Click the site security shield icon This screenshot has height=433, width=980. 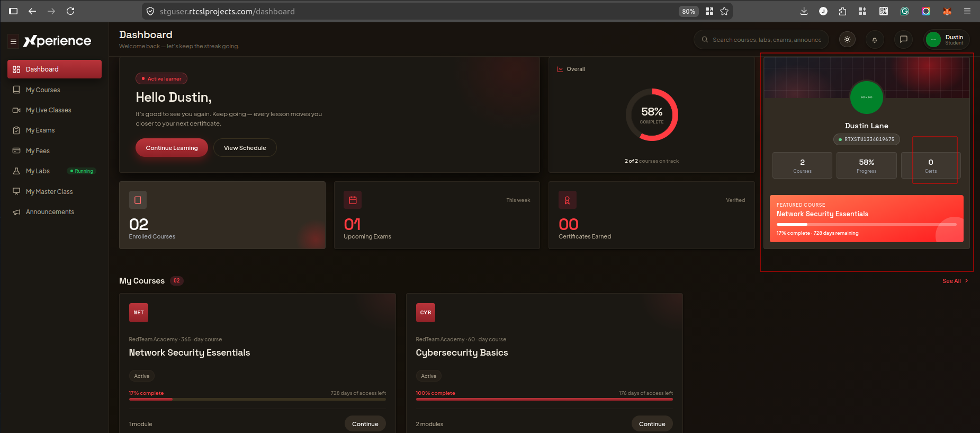coord(150,11)
